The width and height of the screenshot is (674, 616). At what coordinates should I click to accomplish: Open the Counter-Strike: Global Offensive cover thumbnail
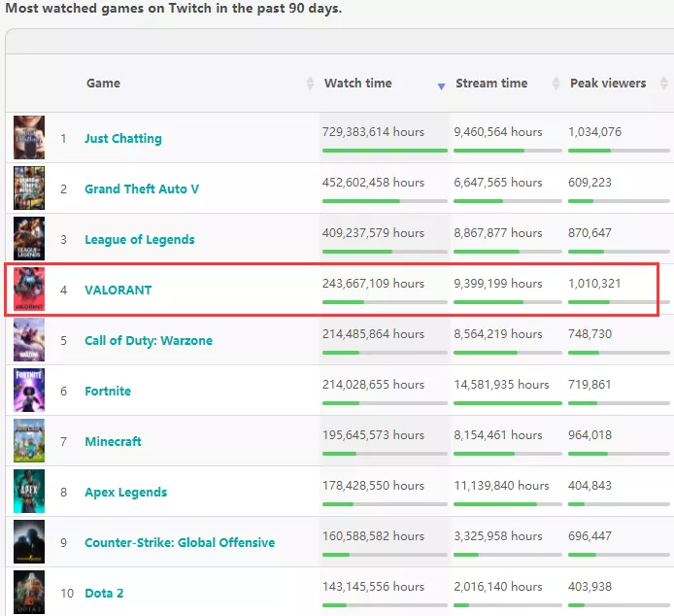pyautogui.click(x=29, y=541)
